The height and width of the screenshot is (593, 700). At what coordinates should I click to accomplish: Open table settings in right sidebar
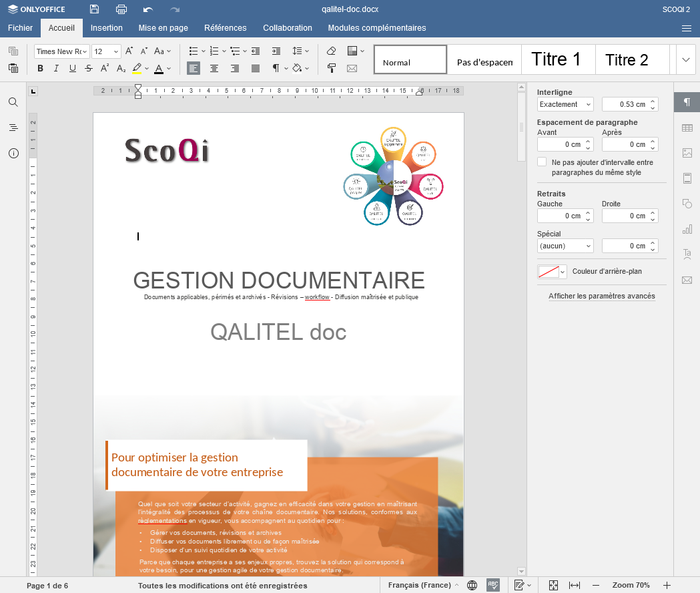[687, 128]
